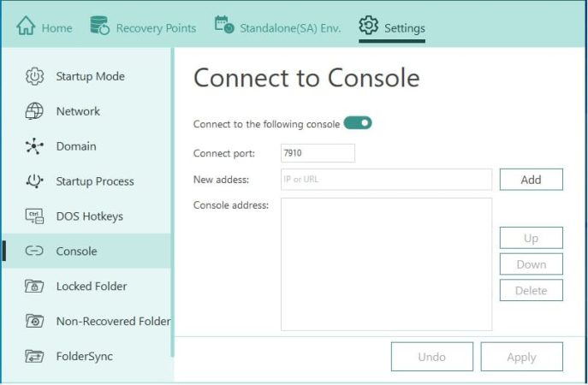Open the DOS Hotkeys keyboard icon

(x=34, y=216)
